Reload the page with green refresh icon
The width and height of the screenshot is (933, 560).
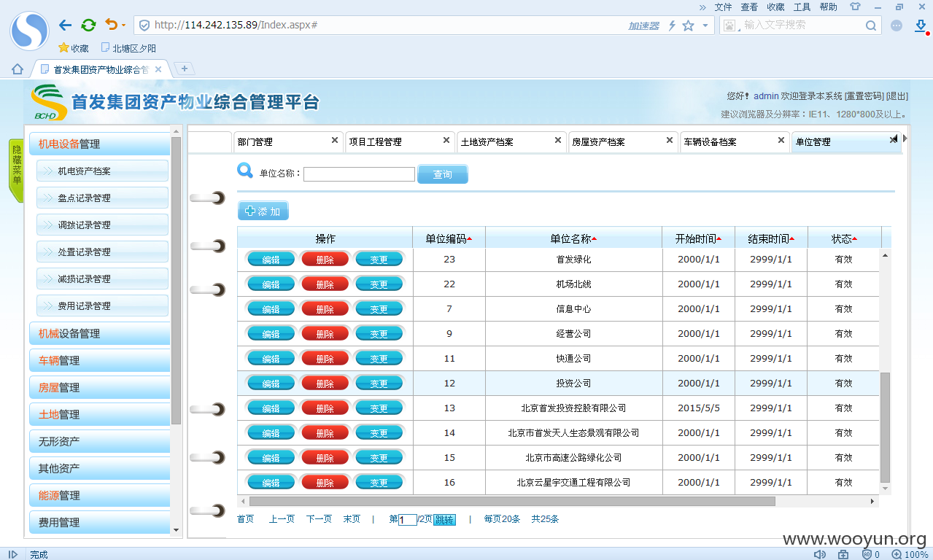click(x=88, y=25)
